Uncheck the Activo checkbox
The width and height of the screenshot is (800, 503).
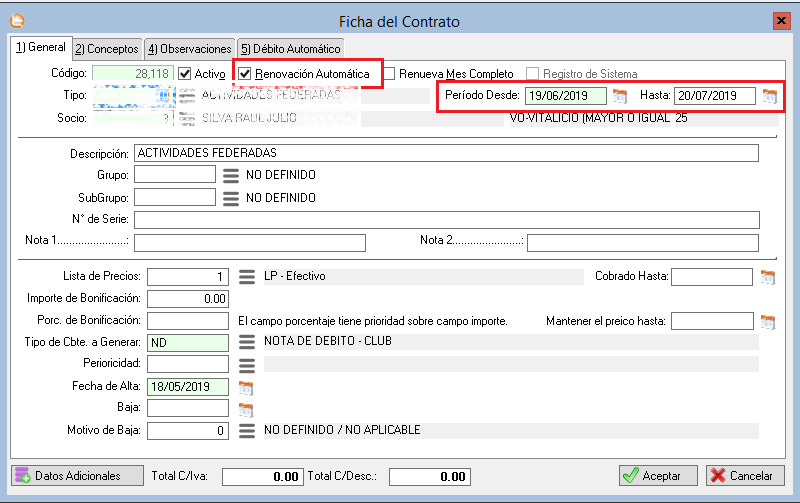pos(185,74)
